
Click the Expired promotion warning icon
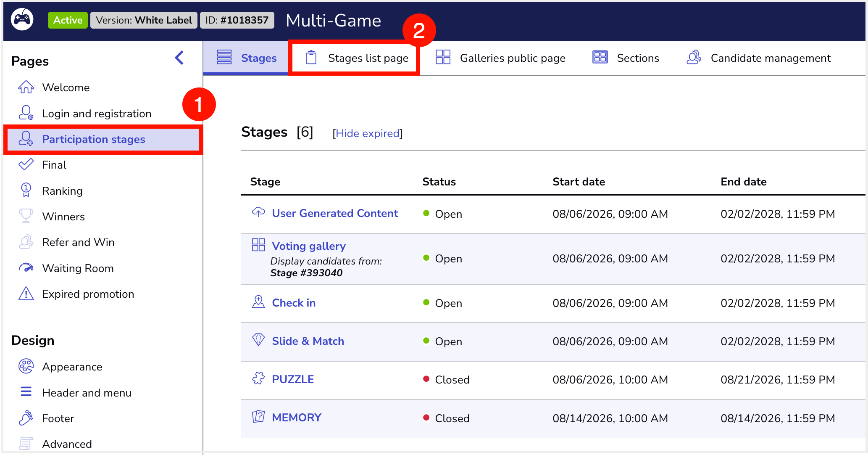coord(26,294)
